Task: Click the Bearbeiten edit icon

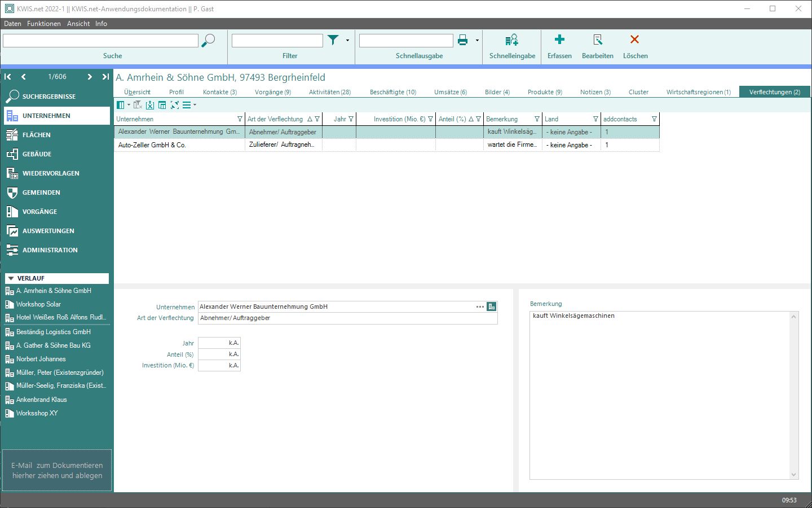Action: [598, 40]
